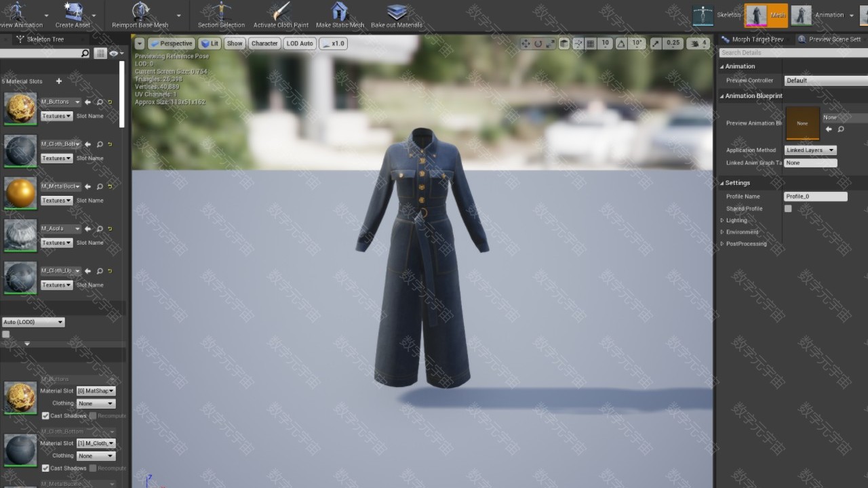Open the Linked Layers dropdown
Image resolution: width=868 pixels, height=488 pixels.
click(810, 150)
